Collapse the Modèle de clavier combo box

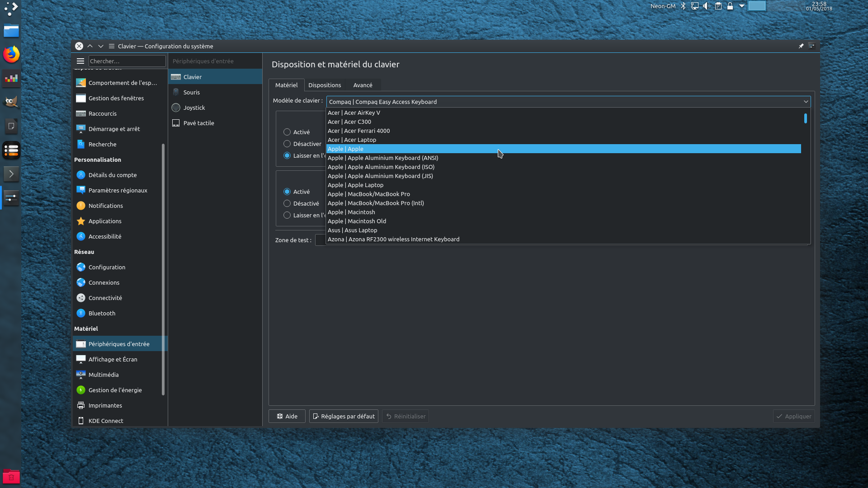pos(568,102)
